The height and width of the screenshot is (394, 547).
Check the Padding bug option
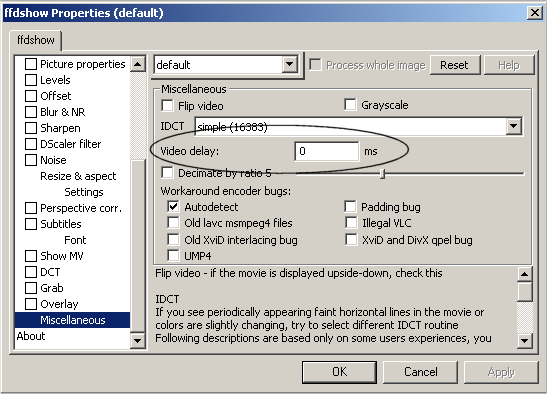350,207
